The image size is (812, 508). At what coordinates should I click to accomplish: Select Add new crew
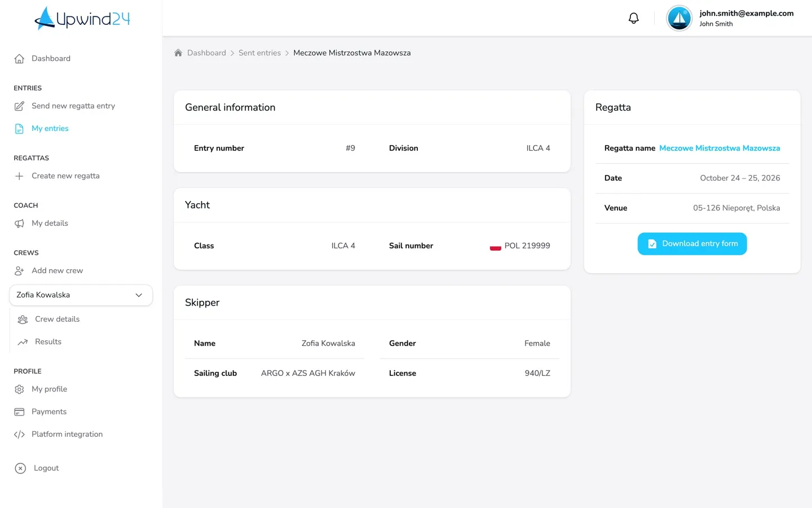[57, 271]
